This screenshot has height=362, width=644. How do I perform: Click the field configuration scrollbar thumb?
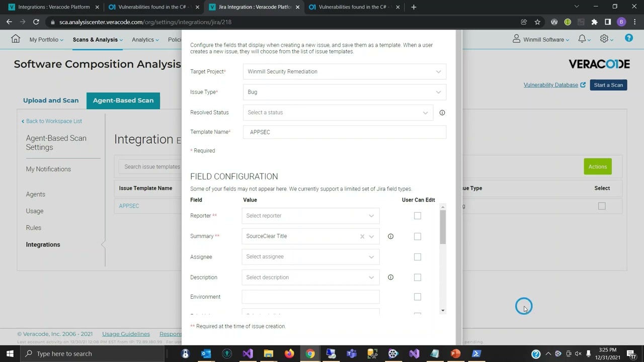click(x=443, y=227)
